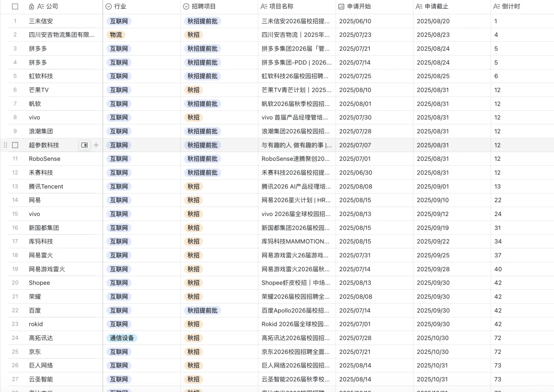Click the select-type icon of the 招聘项目 column
The image size is (554, 392).
pyautogui.click(x=186, y=7)
